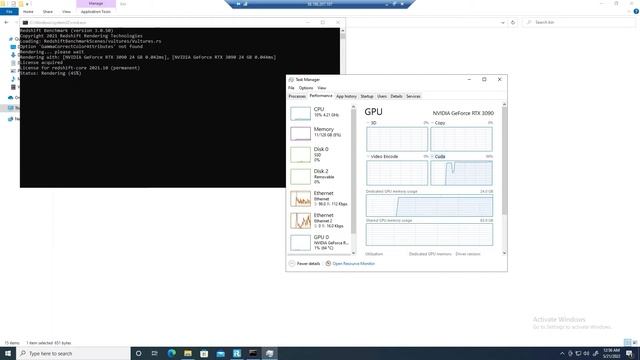Select Disk 0 SSD in performance list
Screen dimensions: 640x360
(x=320, y=154)
